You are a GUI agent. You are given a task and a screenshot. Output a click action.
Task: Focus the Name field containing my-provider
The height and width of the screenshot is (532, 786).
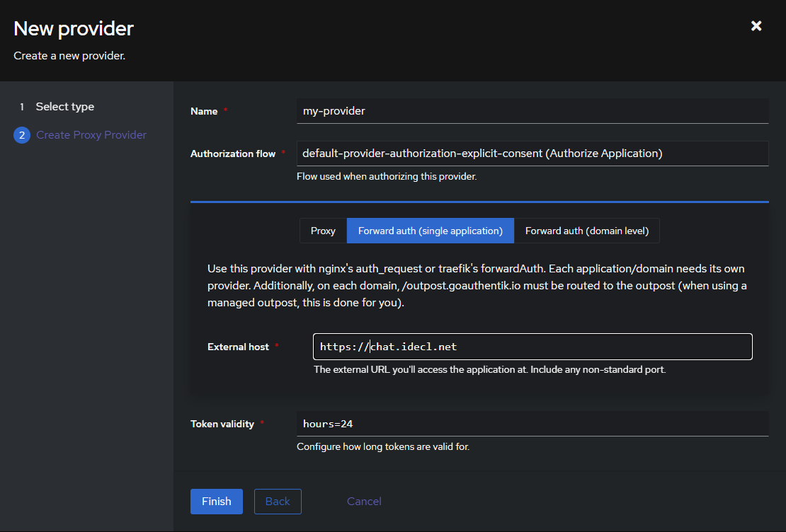pyautogui.click(x=532, y=111)
